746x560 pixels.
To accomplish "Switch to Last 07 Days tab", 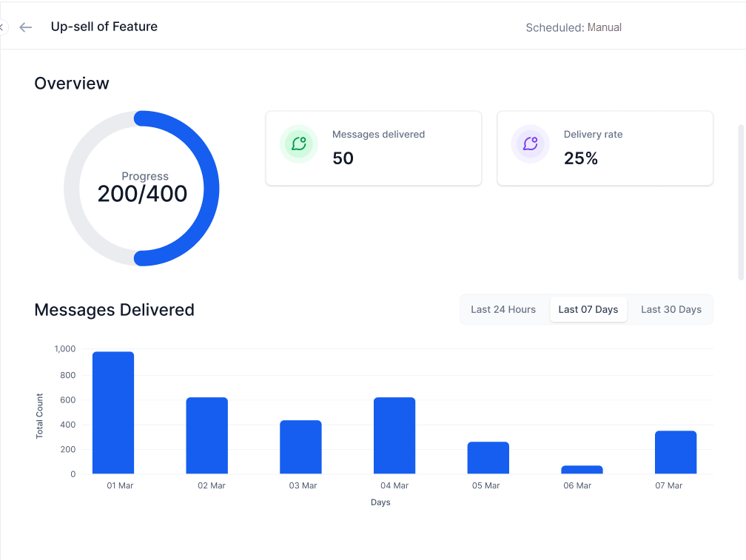I will tap(588, 309).
